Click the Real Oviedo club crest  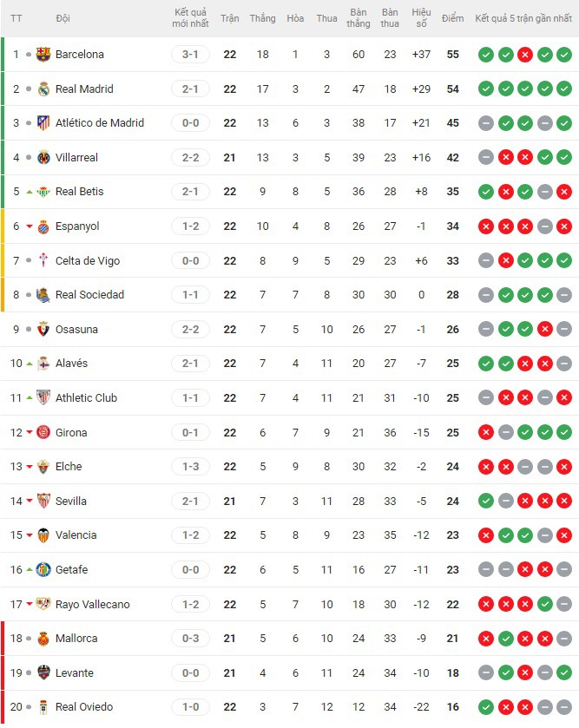45,706
